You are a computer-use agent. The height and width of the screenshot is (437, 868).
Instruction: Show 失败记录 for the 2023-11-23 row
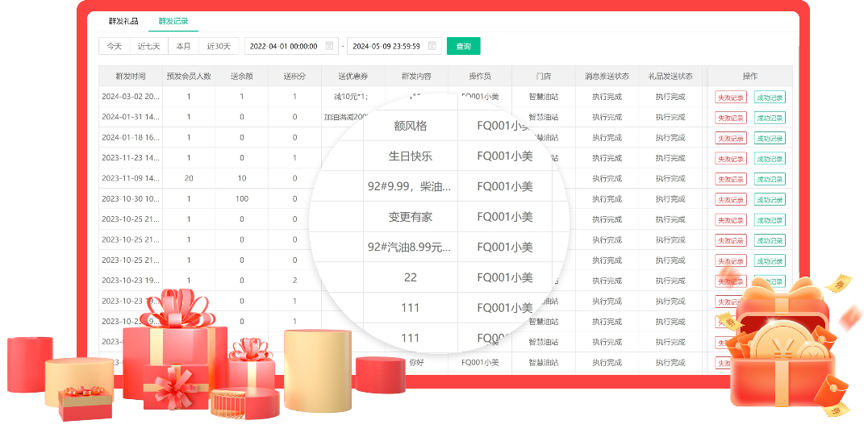pyautogui.click(x=731, y=159)
